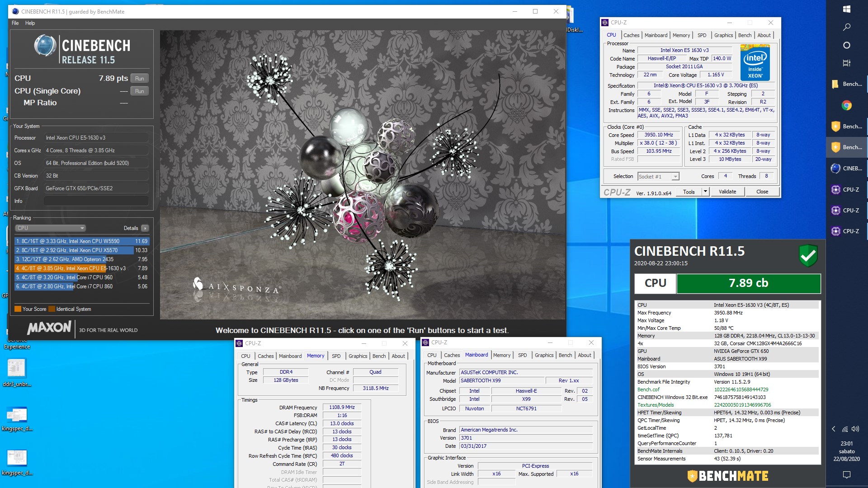Image resolution: width=868 pixels, height=488 pixels.
Task: Switch to third CPU-Z taskbar item
Action: [x=847, y=231]
